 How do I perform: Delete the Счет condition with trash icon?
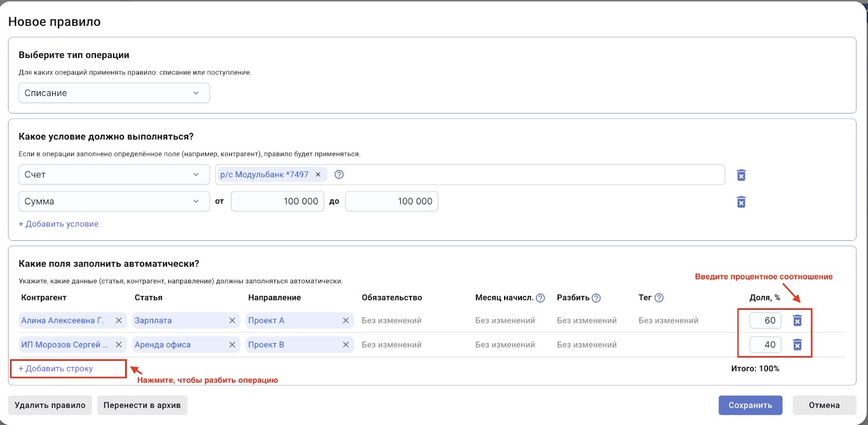point(741,175)
